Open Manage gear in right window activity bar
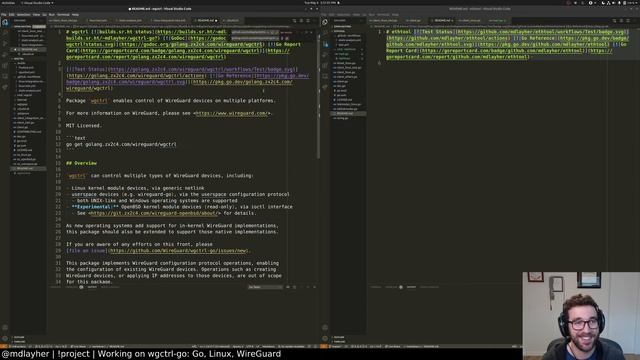Viewport: 640px width, 360px height. [325, 338]
